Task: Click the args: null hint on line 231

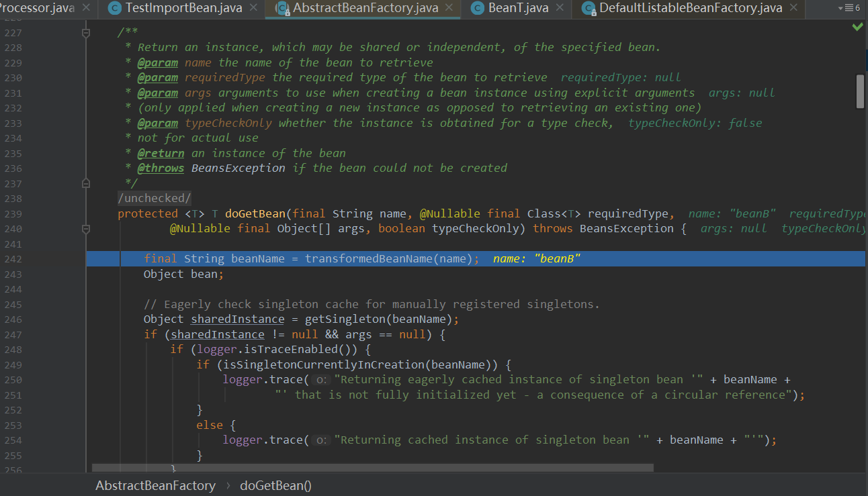Action: tap(741, 93)
